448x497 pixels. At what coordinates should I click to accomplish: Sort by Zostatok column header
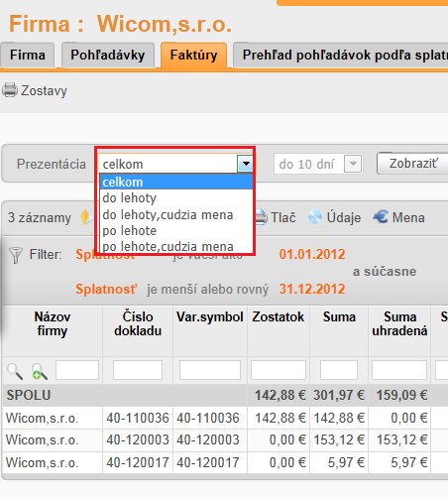[279, 316]
